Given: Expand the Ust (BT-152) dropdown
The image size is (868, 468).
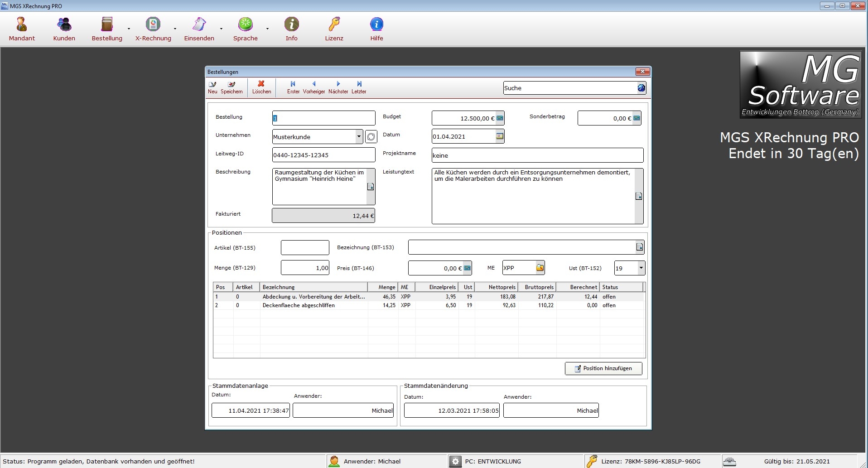Looking at the screenshot, I should click(x=641, y=268).
